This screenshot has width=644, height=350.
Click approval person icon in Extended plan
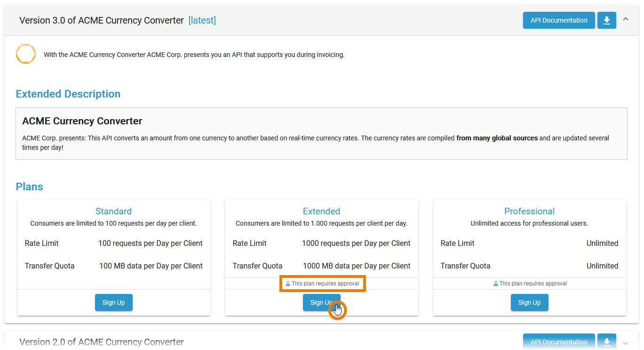pos(288,284)
